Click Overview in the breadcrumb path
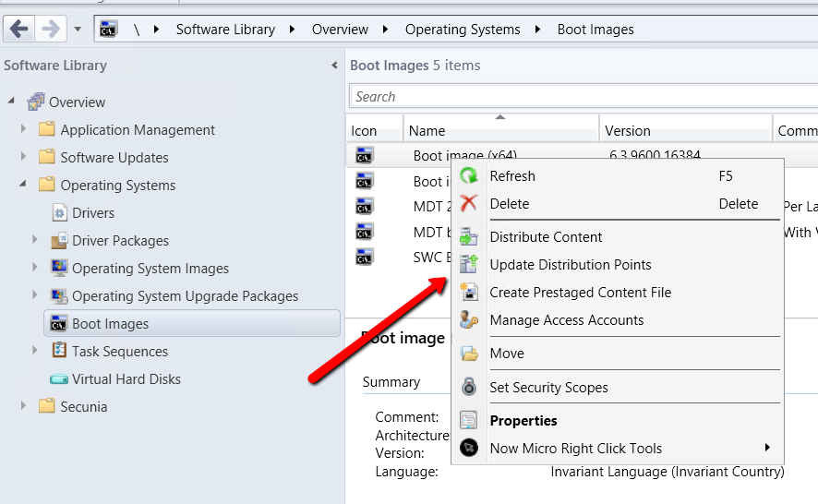This screenshot has width=818, height=504. [x=340, y=30]
